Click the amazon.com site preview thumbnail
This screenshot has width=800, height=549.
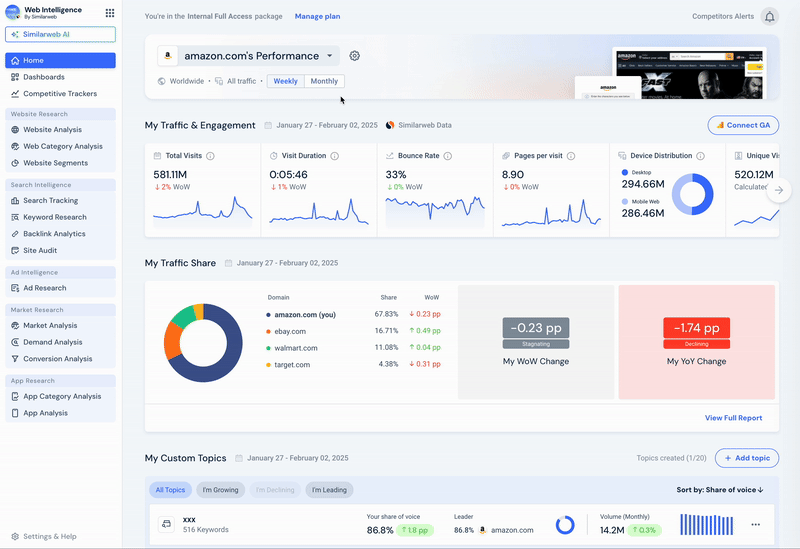pyautogui.click(x=689, y=73)
